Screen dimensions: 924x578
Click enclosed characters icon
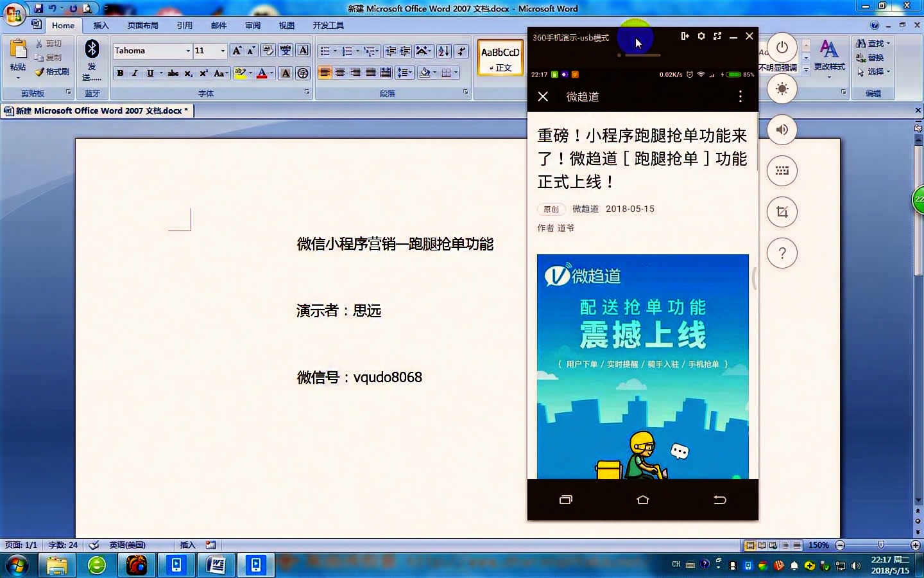(303, 73)
